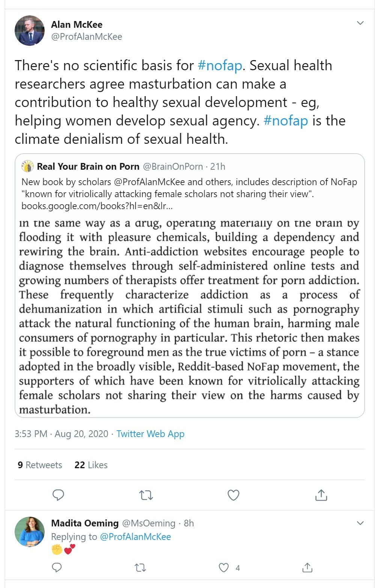Share Alan McKee's main tweet
Viewport: 380px width, 588px height.
321,495
